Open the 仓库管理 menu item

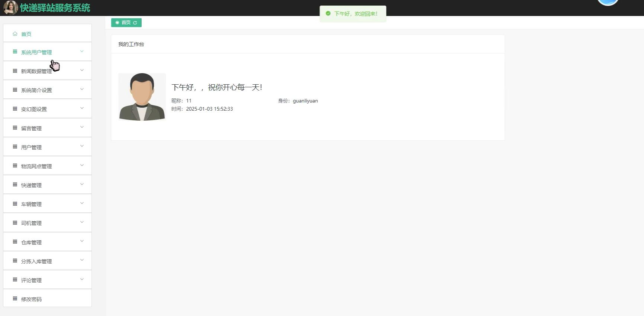click(47, 242)
